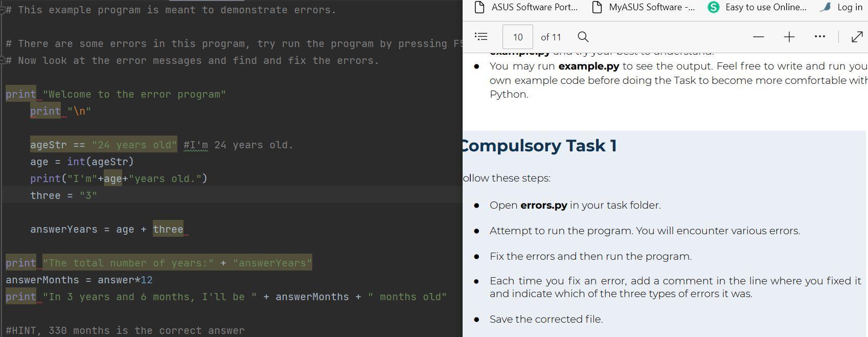The width and height of the screenshot is (868, 337).
Task: Click the "The total number of years:" string
Action: 128,263
